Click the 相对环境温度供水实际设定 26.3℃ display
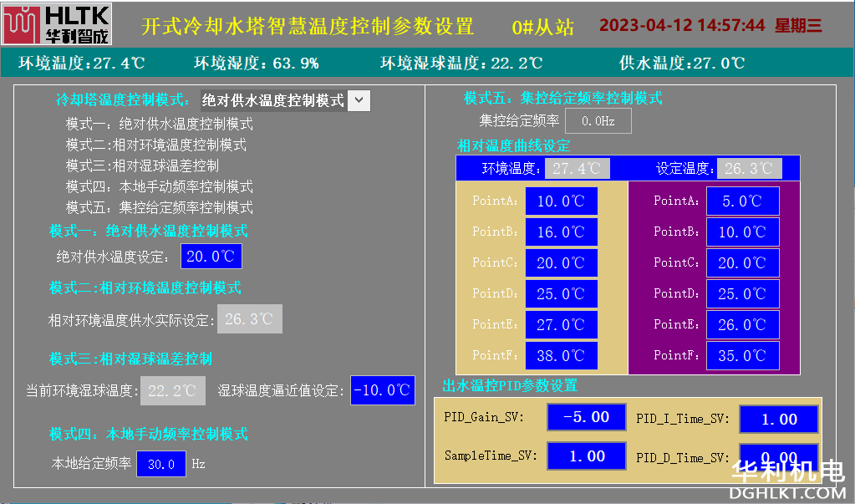Screen dimensions: 855x504 pyautogui.click(x=250, y=319)
